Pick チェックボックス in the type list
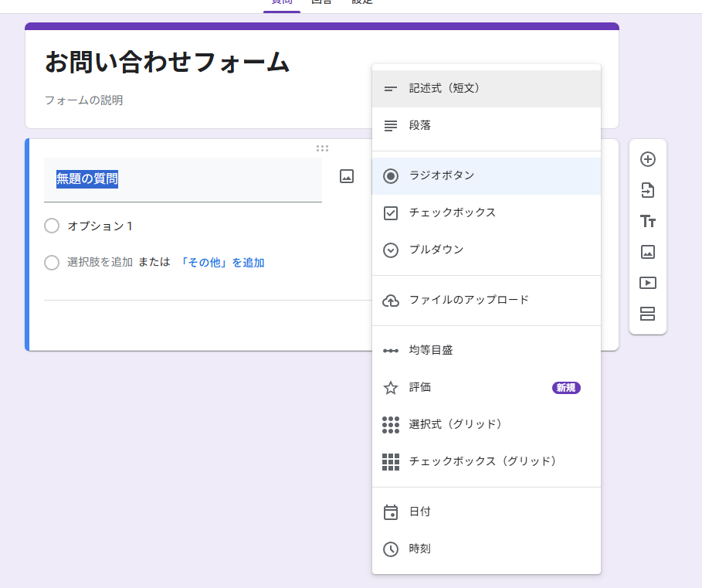Image resolution: width=702 pixels, height=588 pixels. click(x=487, y=212)
